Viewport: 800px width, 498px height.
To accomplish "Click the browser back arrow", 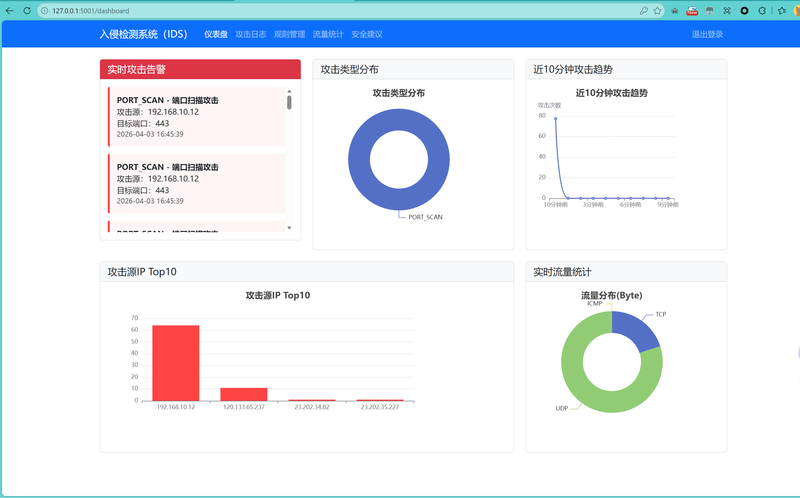I will pyautogui.click(x=9, y=11).
